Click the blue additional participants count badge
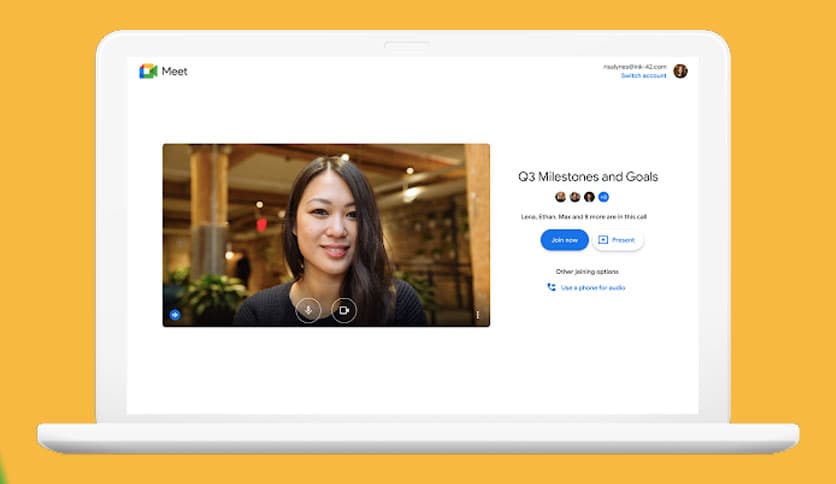Viewport: 836px width, 484px height. [x=604, y=197]
